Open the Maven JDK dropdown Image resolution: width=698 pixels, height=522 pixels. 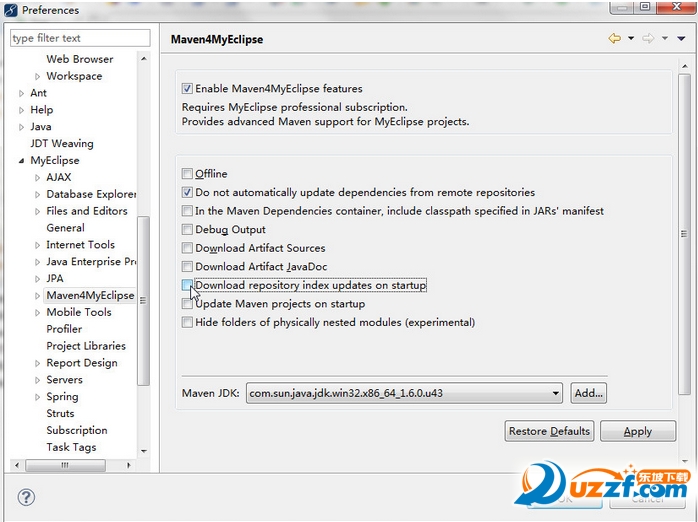(x=555, y=394)
